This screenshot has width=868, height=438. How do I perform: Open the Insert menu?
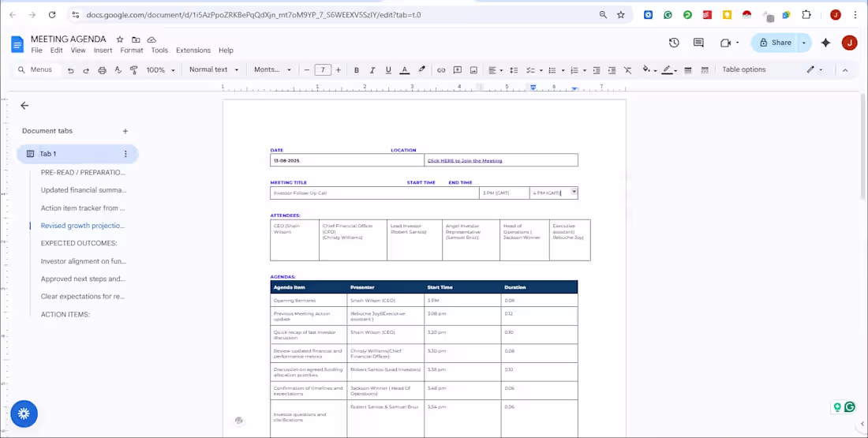103,51
